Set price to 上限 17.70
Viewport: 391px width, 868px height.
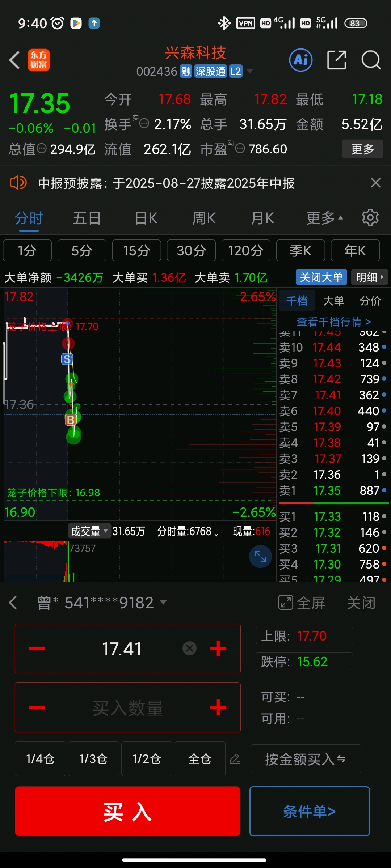(304, 635)
